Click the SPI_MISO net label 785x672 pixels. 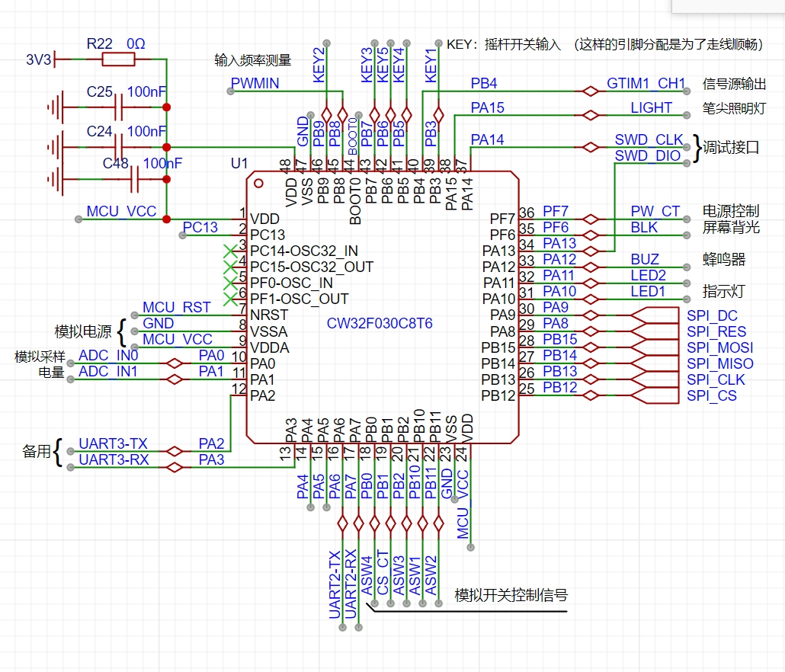click(720, 363)
